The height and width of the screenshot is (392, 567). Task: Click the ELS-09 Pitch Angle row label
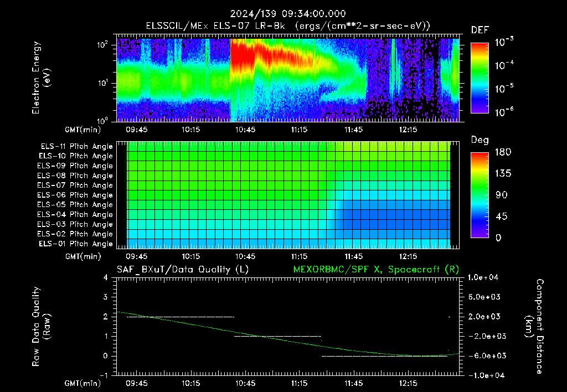coord(75,166)
